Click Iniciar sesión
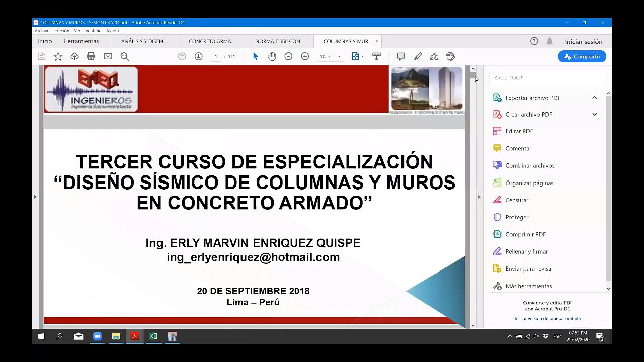644x362 pixels. [583, 42]
